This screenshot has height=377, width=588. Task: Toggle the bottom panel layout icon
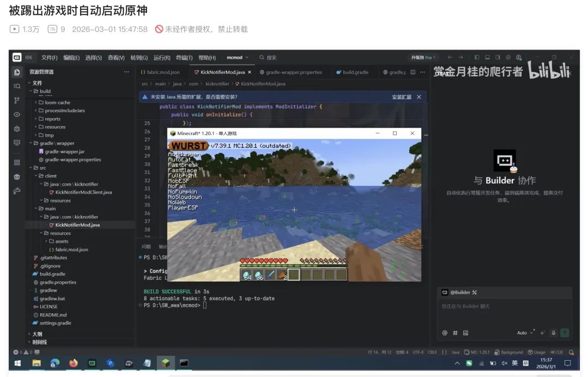click(x=487, y=57)
